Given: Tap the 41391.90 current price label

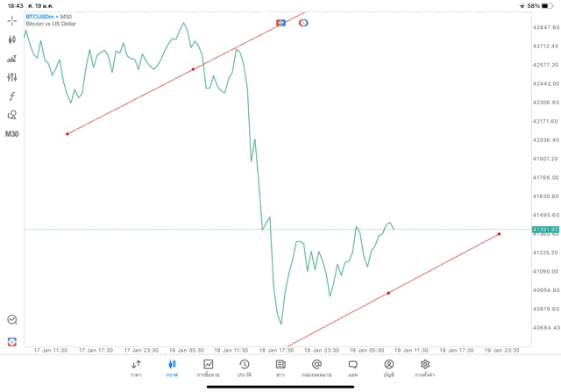Looking at the screenshot, I should point(545,230).
